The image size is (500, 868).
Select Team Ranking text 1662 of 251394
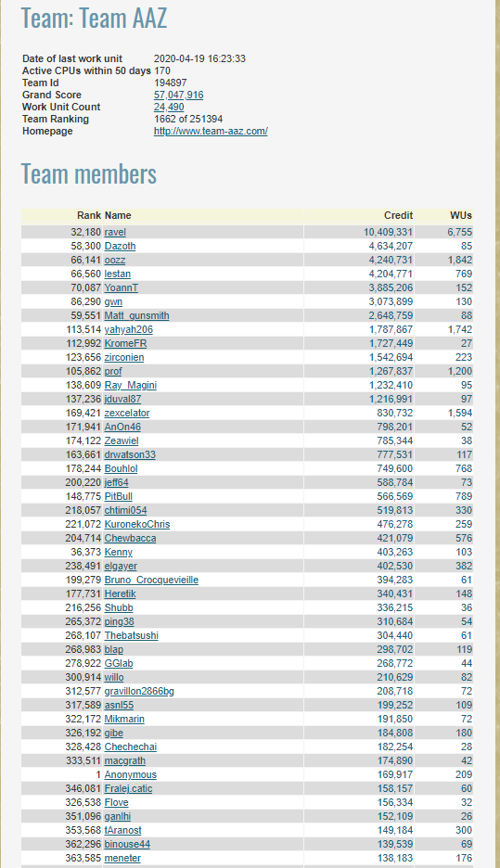click(188, 119)
